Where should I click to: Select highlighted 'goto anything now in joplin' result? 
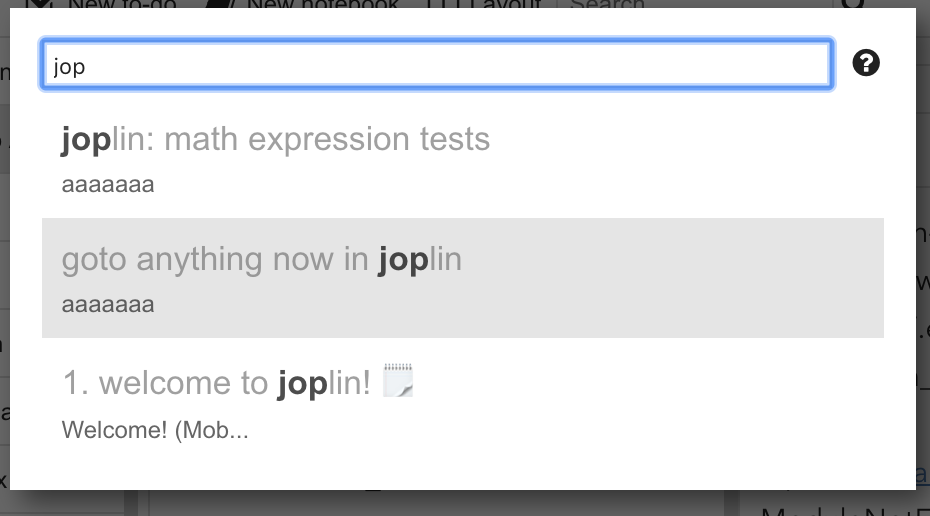pyautogui.click(x=463, y=278)
